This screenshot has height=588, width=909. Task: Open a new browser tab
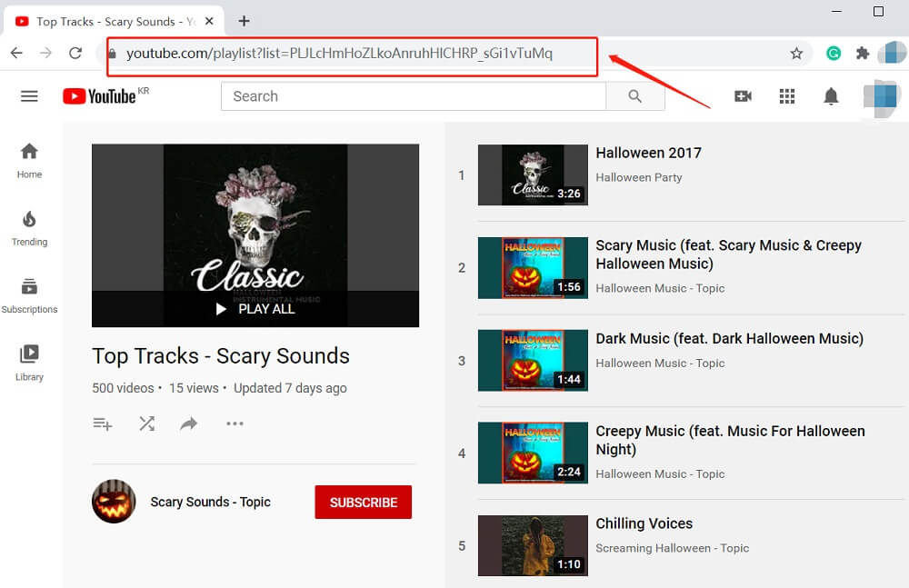point(244,22)
